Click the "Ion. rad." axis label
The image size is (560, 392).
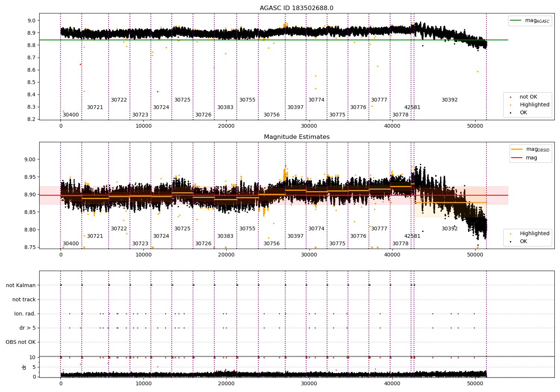(x=25, y=314)
